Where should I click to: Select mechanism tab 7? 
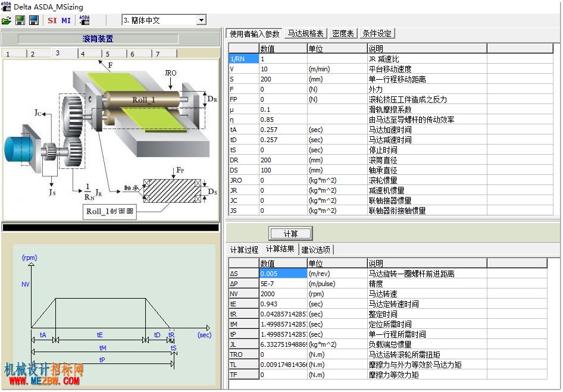tap(164, 54)
